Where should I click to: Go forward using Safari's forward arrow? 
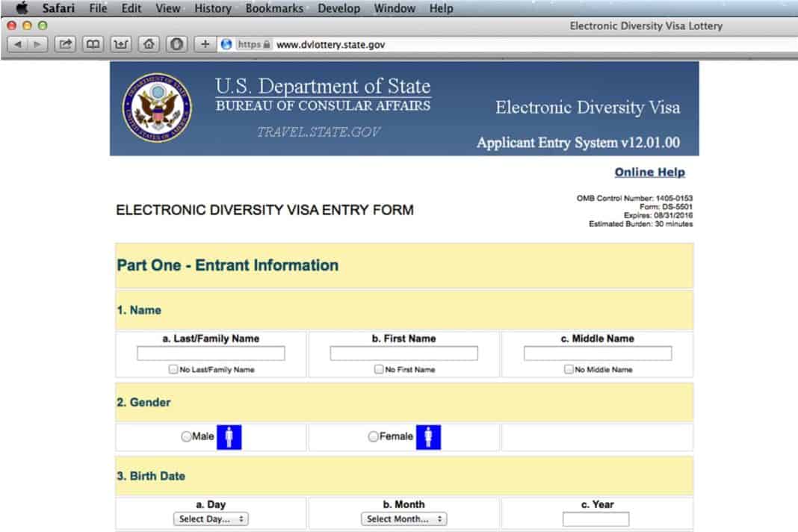(37, 44)
